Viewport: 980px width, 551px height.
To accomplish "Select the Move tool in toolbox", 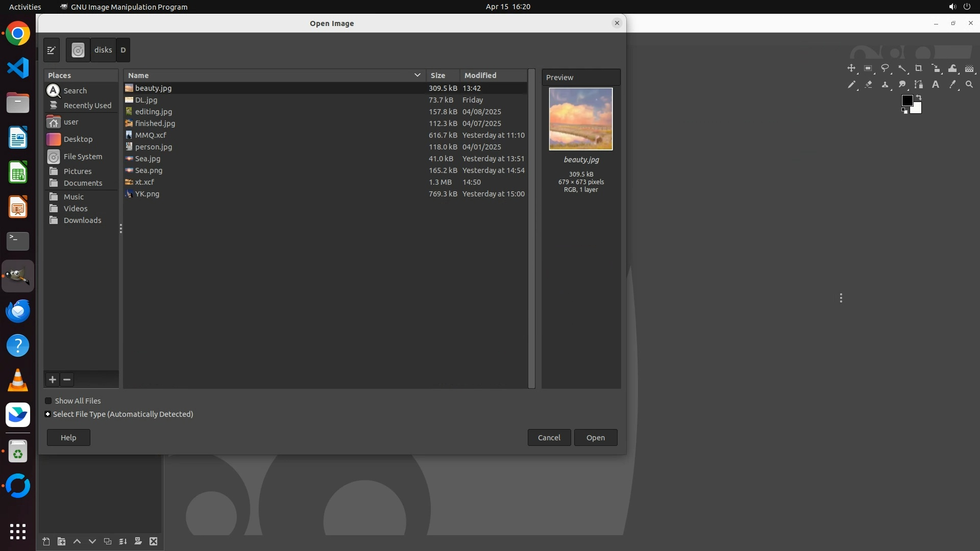I will point(851,68).
